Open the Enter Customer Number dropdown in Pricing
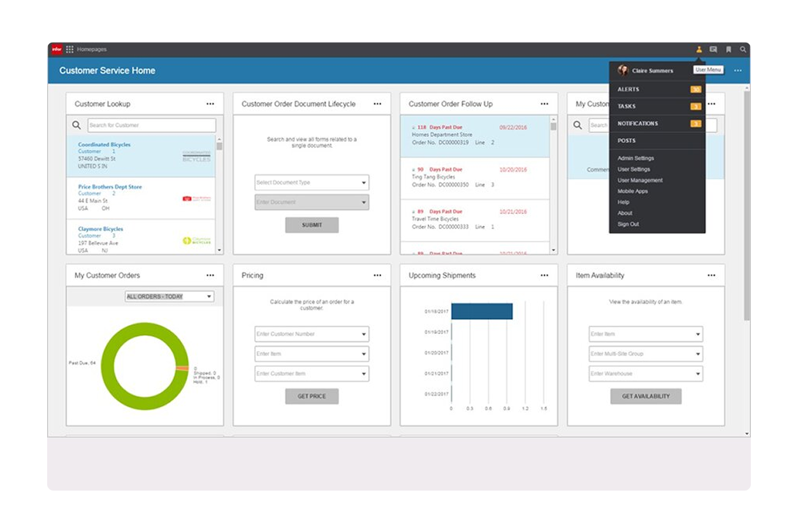The image size is (798, 532). [311, 334]
